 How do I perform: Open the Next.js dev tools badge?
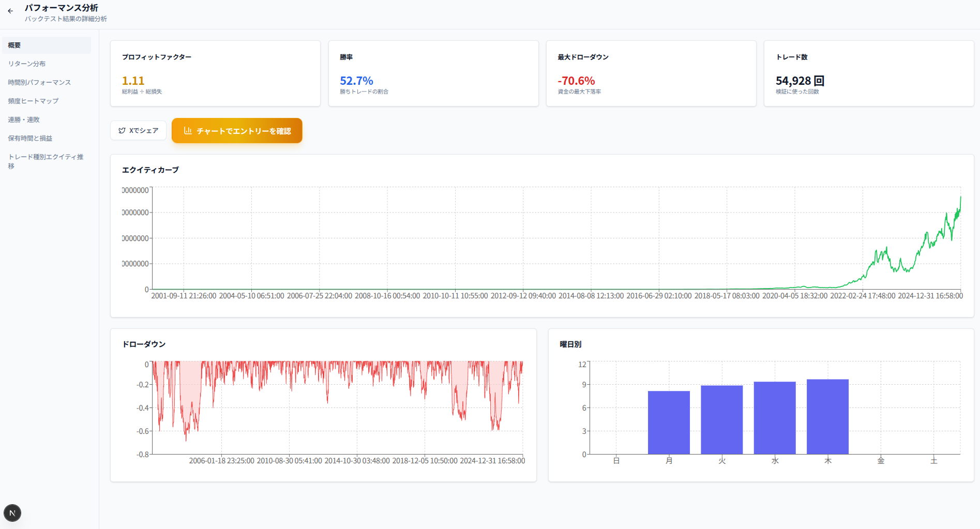tap(12, 513)
